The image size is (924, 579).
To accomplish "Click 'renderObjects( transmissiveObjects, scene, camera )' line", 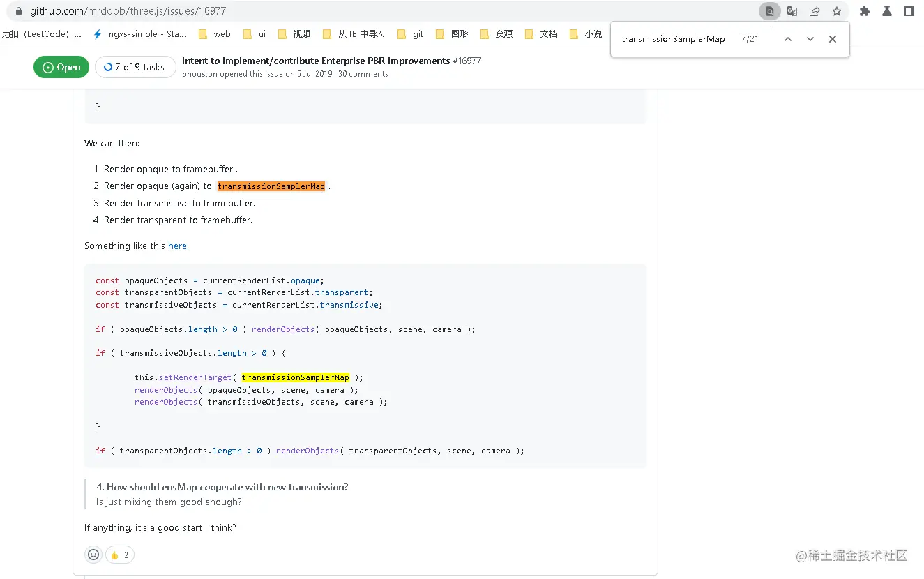I will 261,402.
